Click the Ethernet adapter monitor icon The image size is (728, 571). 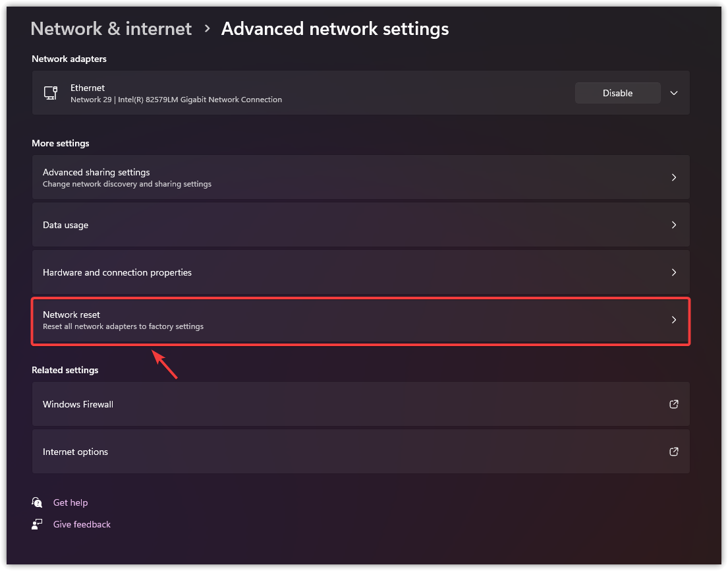click(x=51, y=93)
